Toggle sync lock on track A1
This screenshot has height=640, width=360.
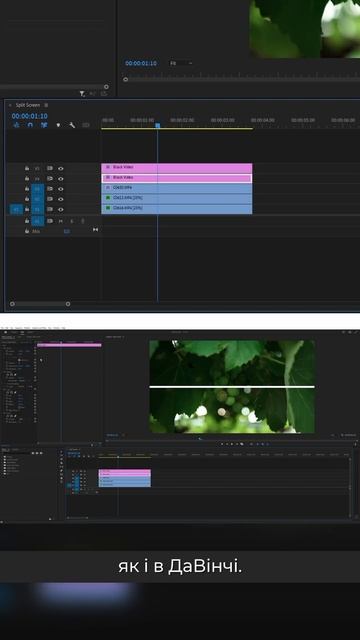50,221
